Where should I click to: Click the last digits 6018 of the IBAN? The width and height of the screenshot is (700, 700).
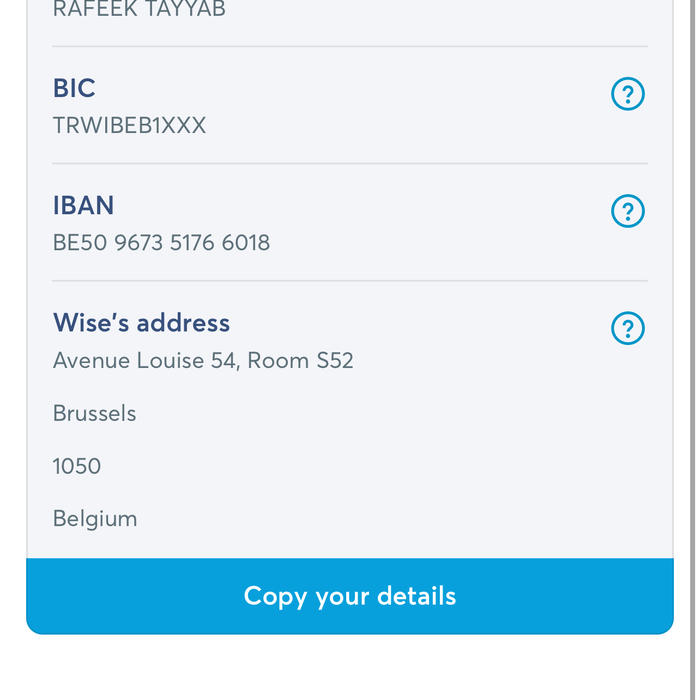click(x=246, y=243)
